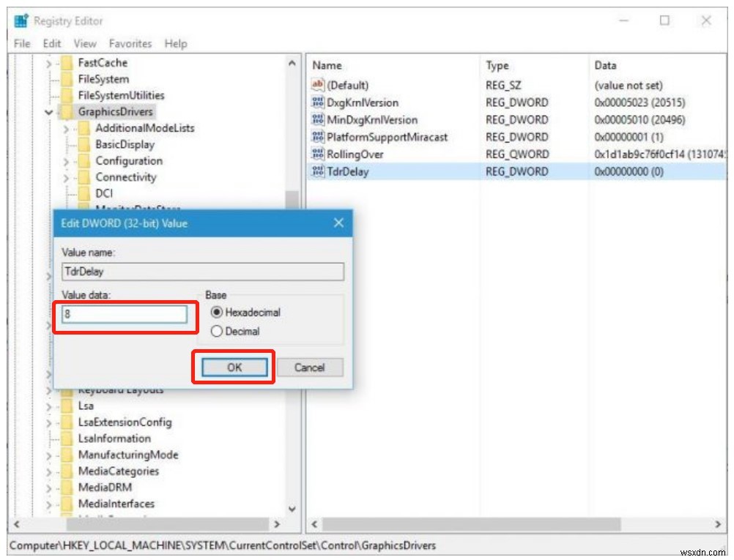
Task: Click the Configuration folder icon
Action: point(85,160)
